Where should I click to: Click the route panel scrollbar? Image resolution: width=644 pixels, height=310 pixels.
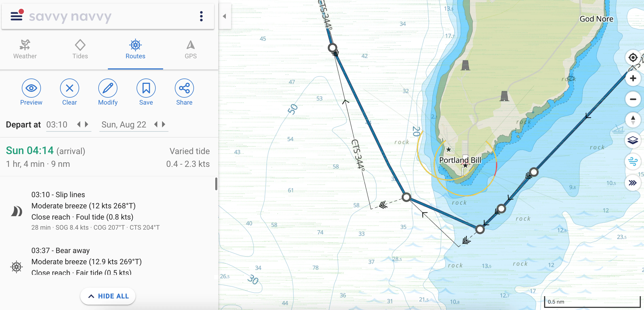[216, 184]
